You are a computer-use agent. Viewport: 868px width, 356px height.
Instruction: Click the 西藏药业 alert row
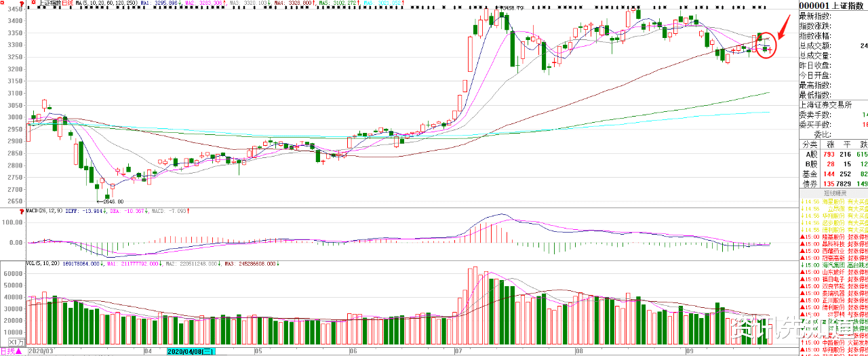(x=833, y=251)
